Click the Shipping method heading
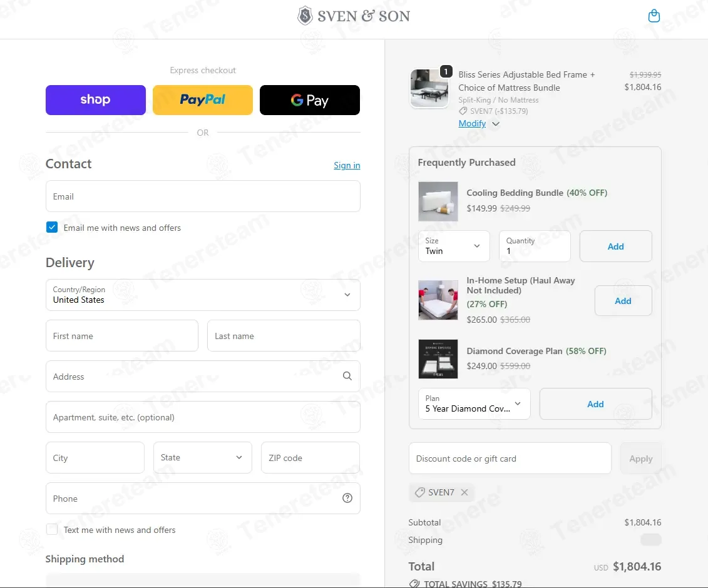Image resolution: width=708 pixels, height=588 pixels. click(x=85, y=559)
